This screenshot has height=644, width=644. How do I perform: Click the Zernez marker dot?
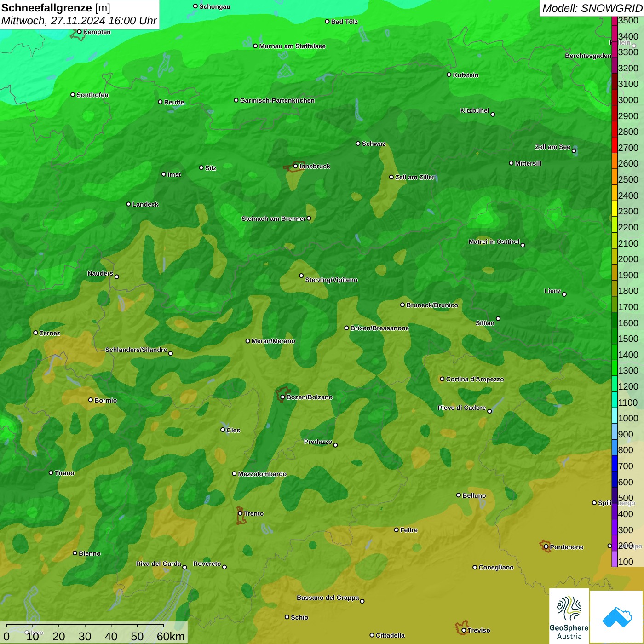(35, 333)
